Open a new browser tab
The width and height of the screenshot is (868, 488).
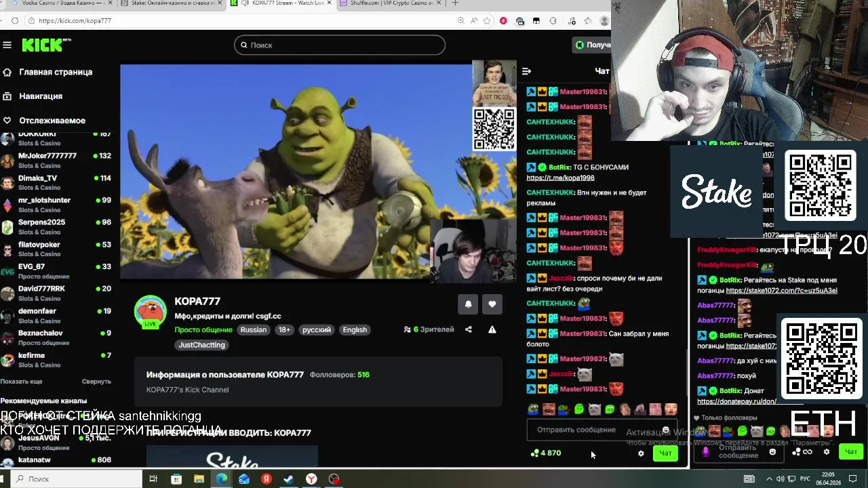point(455,3)
